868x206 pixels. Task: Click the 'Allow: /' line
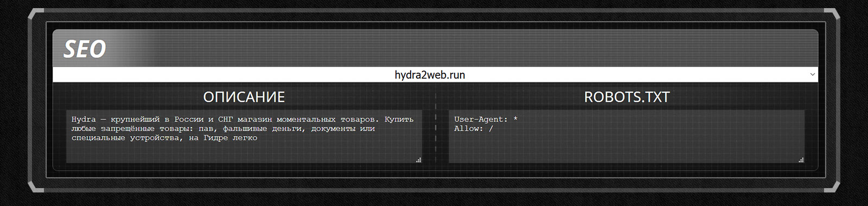coord(474,128)
